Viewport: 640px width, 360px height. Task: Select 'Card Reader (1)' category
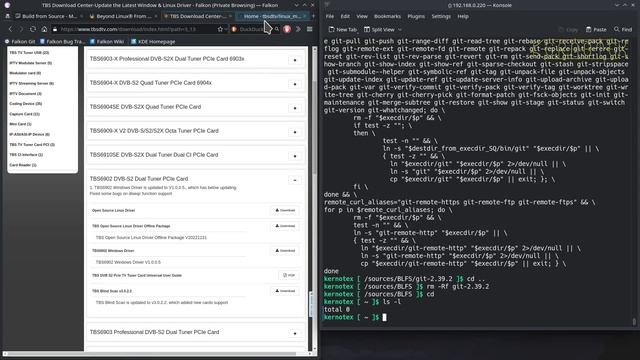pyautogui.click(x=22, y=165)
